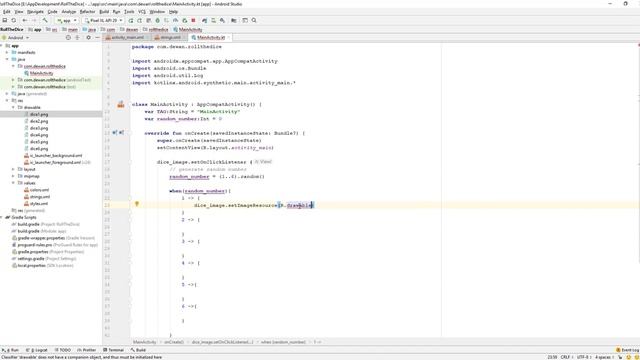Open Project Structure folder icon
Screen dimensions: 640x360
[x=234, y=20]
